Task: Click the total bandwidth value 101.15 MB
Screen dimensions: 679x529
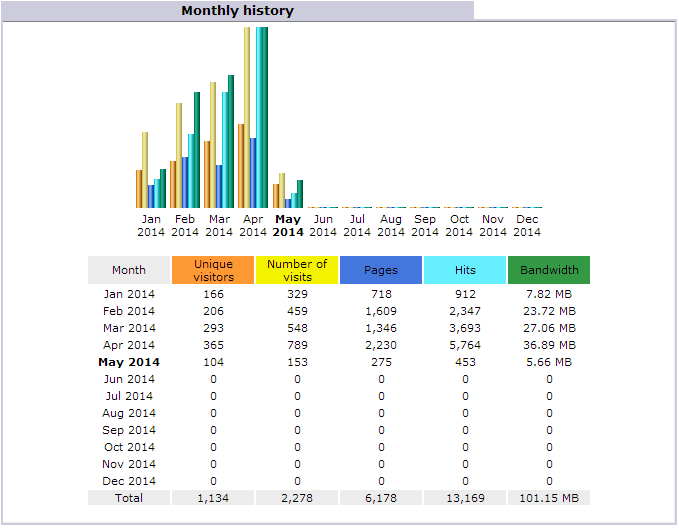Action: pos(549,498)
